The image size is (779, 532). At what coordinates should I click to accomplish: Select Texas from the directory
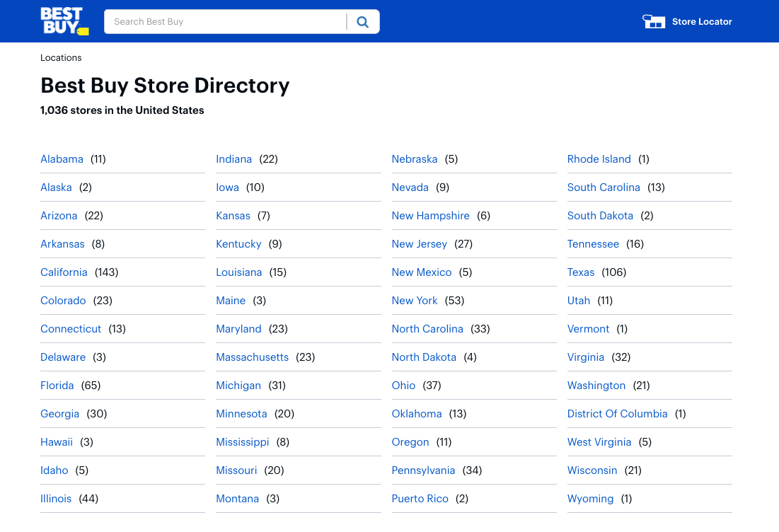tap(581, 272)
